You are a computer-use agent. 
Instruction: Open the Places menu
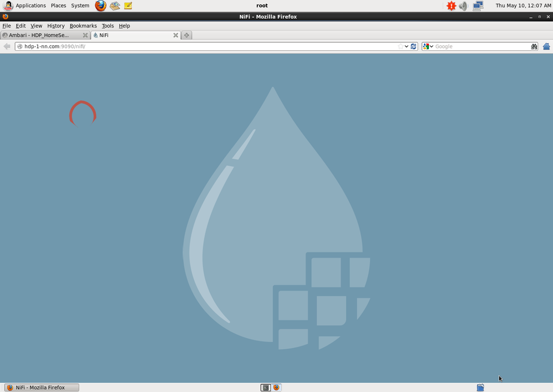[x=58, y=6]
